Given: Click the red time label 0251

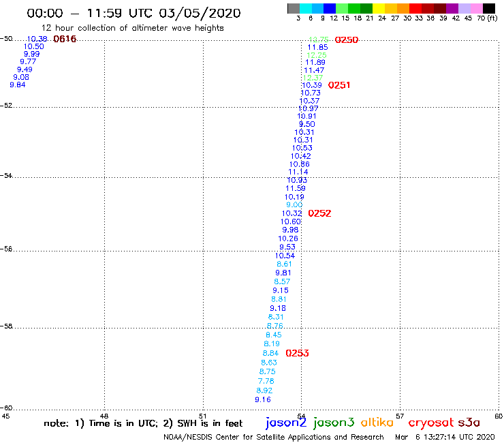Looking at the screenshot, I should tap(339, 85).
